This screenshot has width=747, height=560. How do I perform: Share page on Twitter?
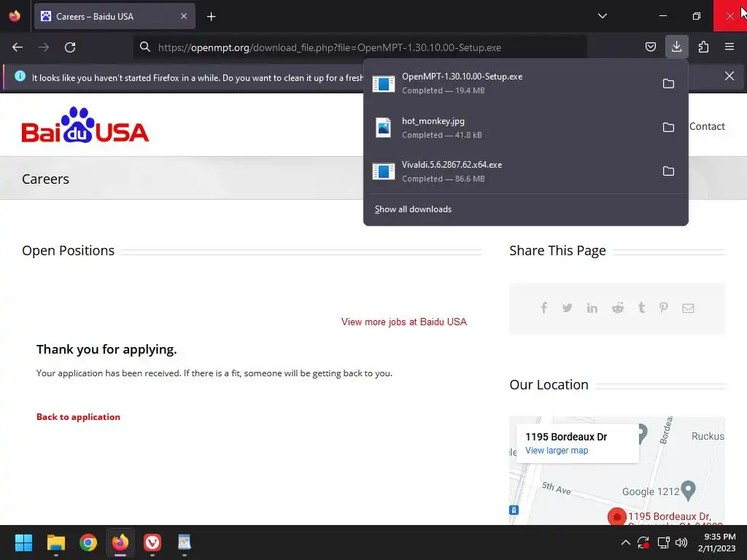[567, 308]
